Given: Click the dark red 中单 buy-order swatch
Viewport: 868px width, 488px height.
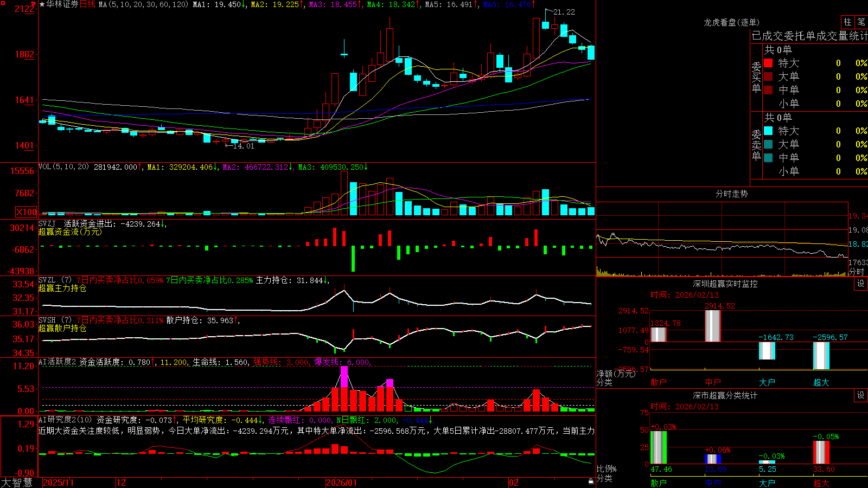Looking at the screenshot, I should 768,89.
